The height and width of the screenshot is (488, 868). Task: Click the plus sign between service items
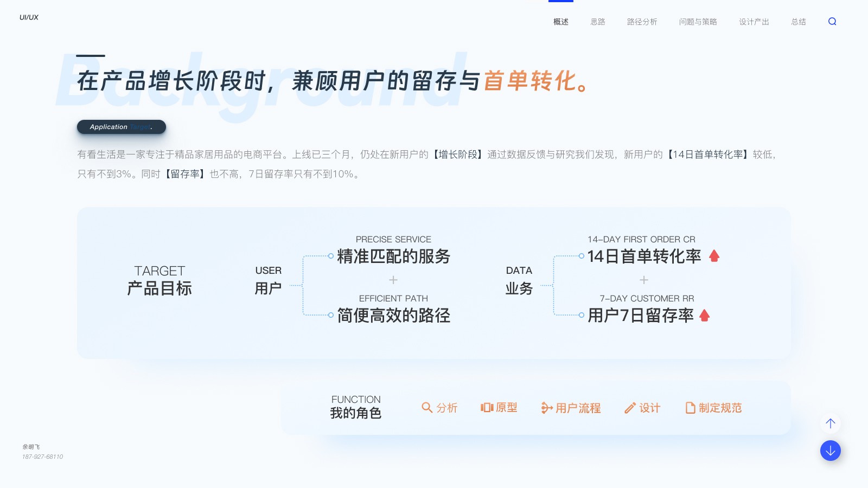pyautogui.click(x=393, y=280)
